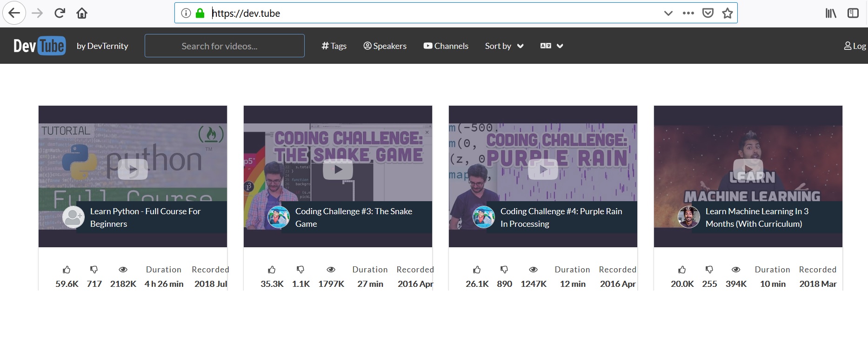Click views eye icon on Purple Rain card
Screen dimensions: 868x339
(x=534, y=270)
